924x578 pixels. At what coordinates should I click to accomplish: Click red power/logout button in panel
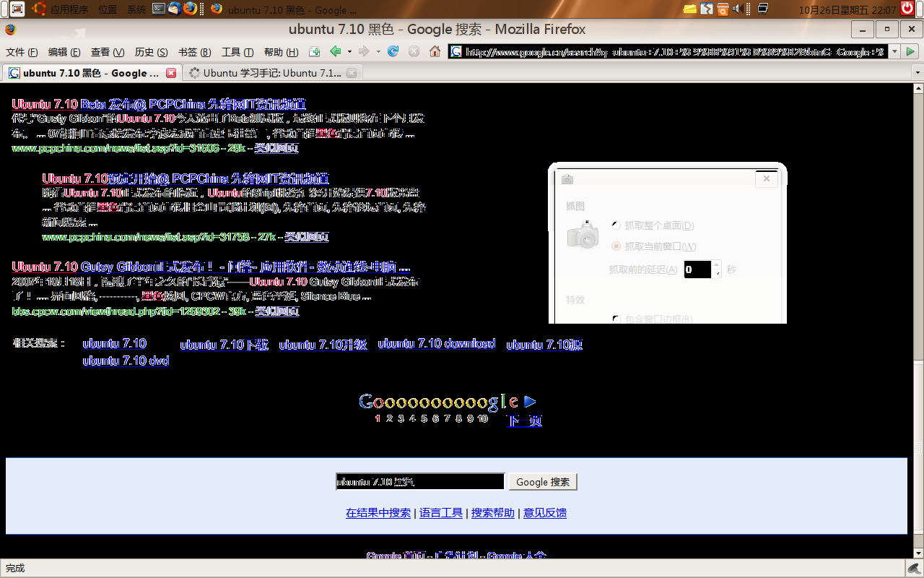907,9
